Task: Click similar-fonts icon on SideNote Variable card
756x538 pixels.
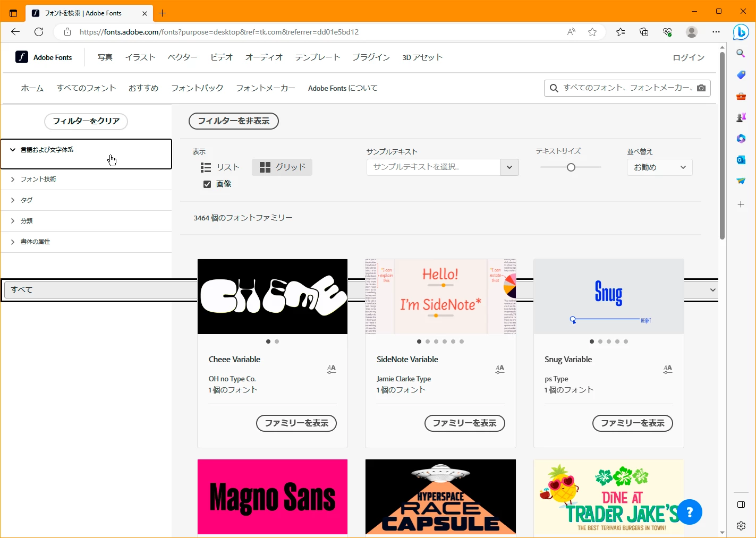Action: pyautogui.click(x=500, y=369)
